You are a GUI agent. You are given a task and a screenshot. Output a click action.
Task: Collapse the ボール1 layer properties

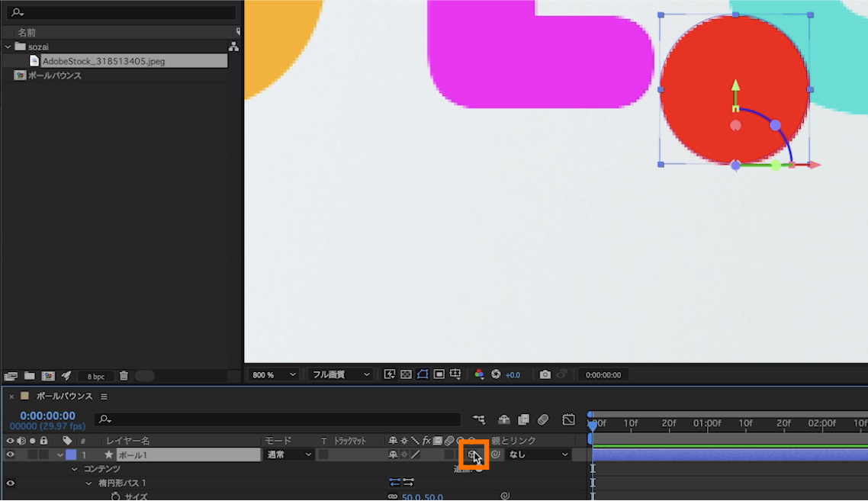pos(59,455)
